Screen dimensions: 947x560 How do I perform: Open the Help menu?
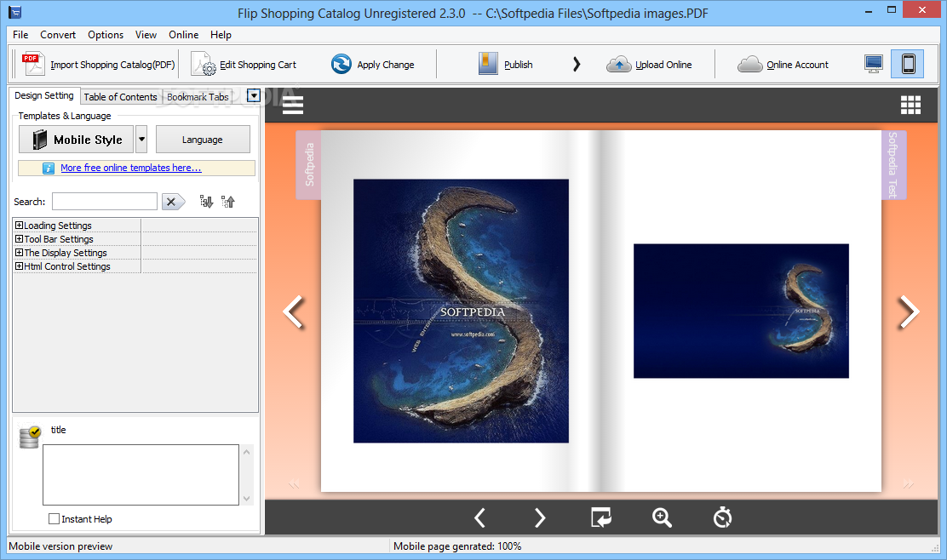click(x=221, y=34)
